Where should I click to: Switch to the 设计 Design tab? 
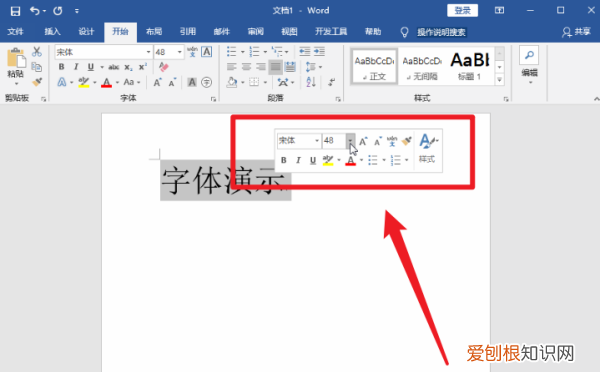(86, 32)
